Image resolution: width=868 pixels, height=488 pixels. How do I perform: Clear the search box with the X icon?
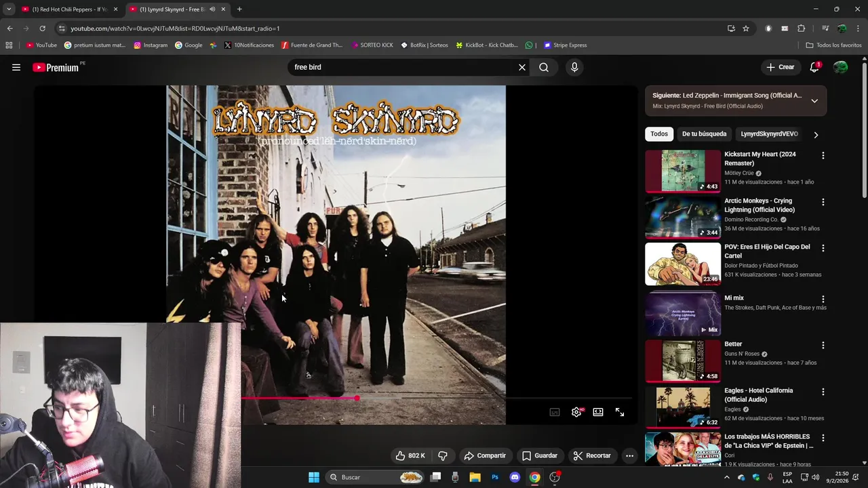(522, 67)
